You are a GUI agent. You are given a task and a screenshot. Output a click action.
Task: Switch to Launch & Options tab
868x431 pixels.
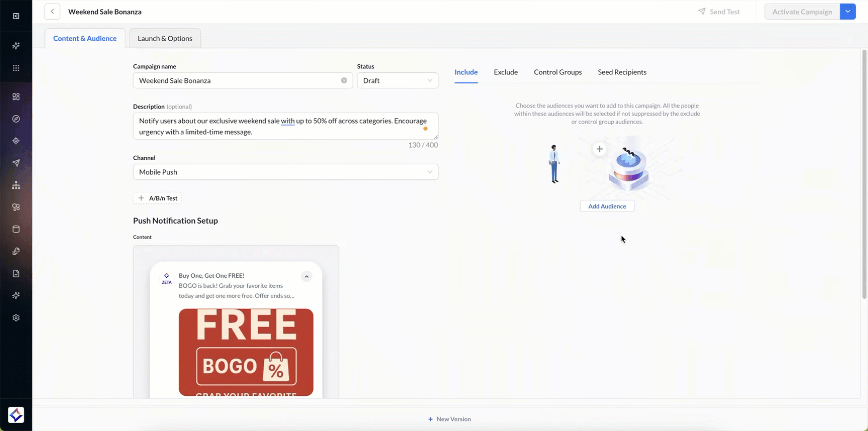[165, 38]
